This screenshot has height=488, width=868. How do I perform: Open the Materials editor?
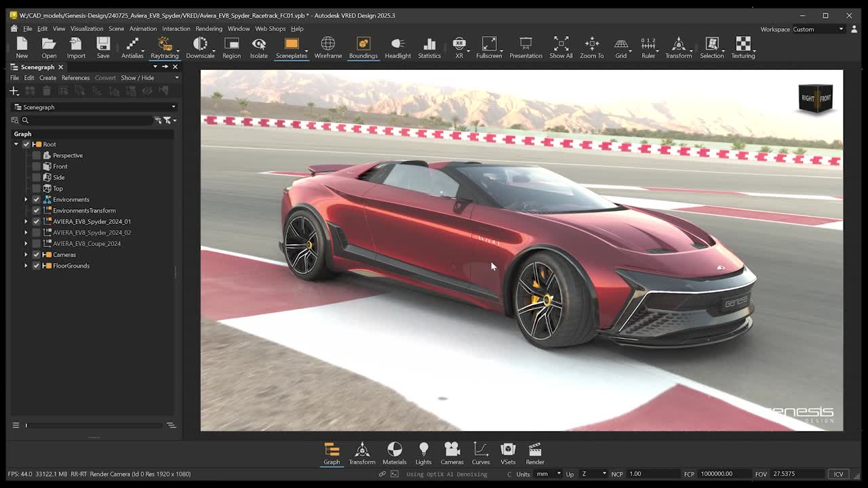click(x=394, y=451)
